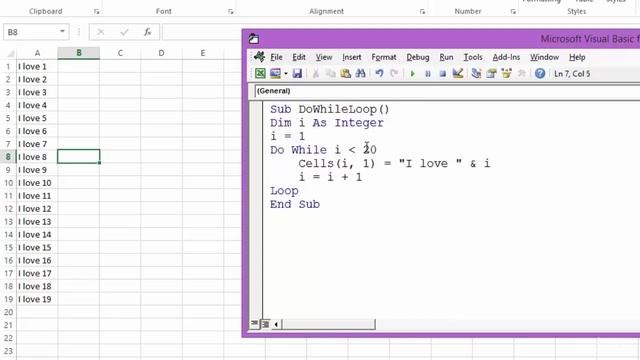Open the Edit menu in VBA editor
This screenshot has width=640, height=360.
pyautogui.click(x=299, y=57)
